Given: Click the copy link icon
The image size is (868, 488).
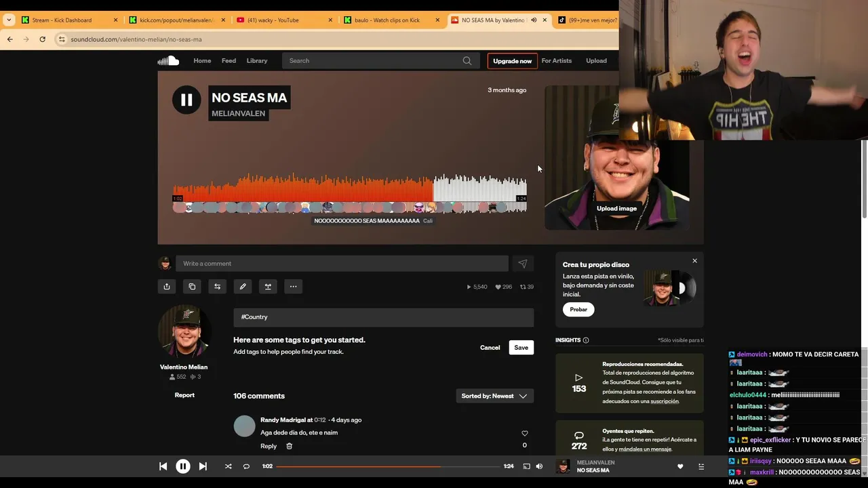Looking at the screenshot, I should pos(192,287).
